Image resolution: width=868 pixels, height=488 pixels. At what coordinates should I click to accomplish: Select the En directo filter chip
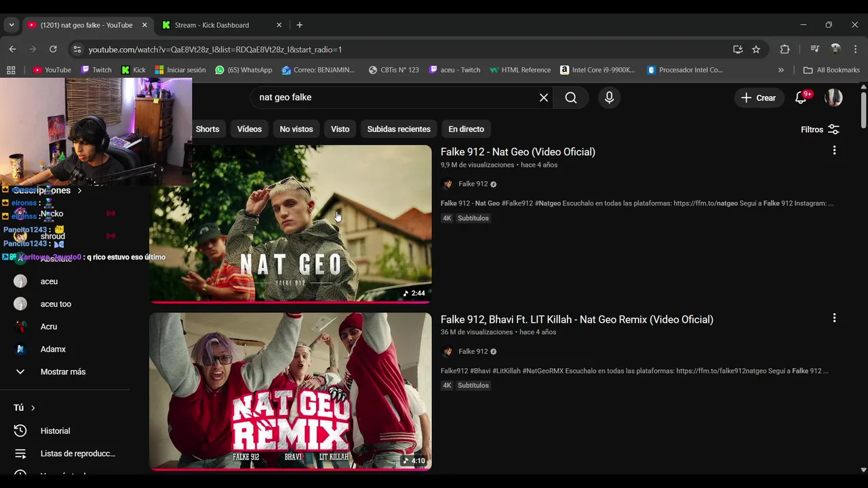pyautogui.click(x=467, y=129)
